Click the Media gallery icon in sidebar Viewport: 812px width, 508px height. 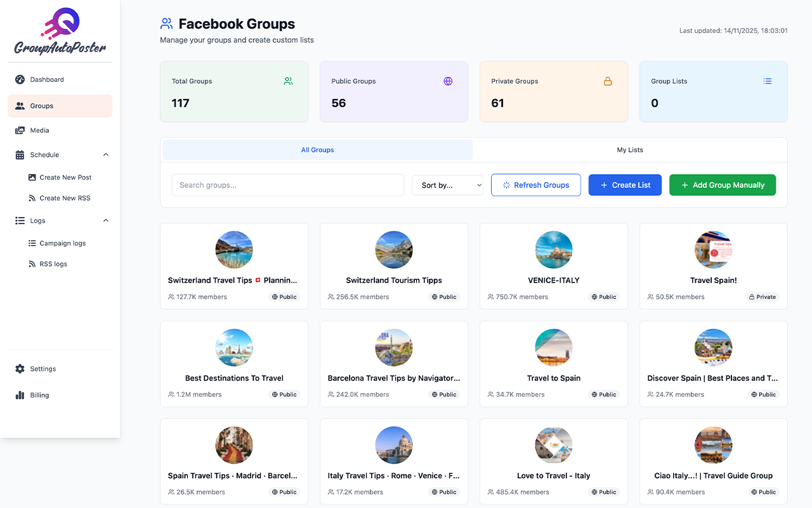[x=20, y=130]
